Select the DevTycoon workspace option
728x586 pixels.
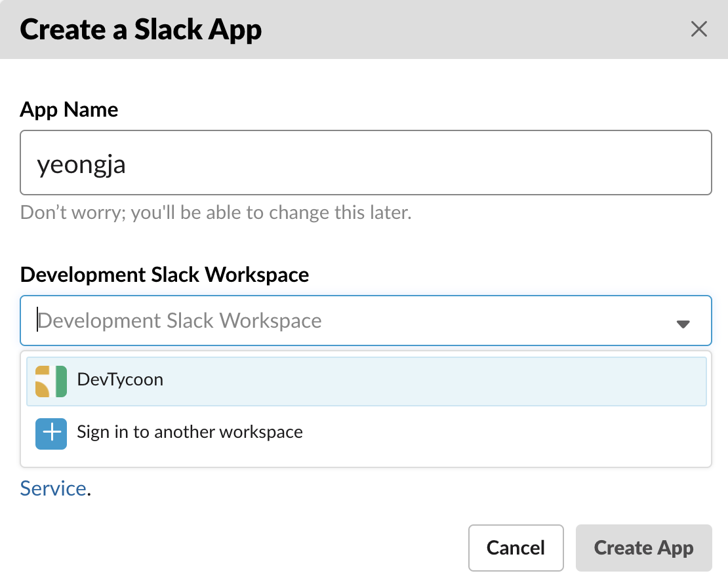click(367, 381)
